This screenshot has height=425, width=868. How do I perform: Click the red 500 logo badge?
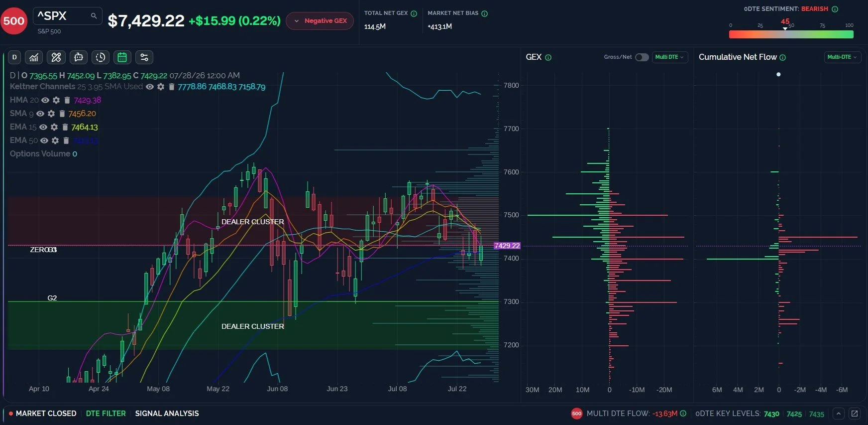pos(14,20)
